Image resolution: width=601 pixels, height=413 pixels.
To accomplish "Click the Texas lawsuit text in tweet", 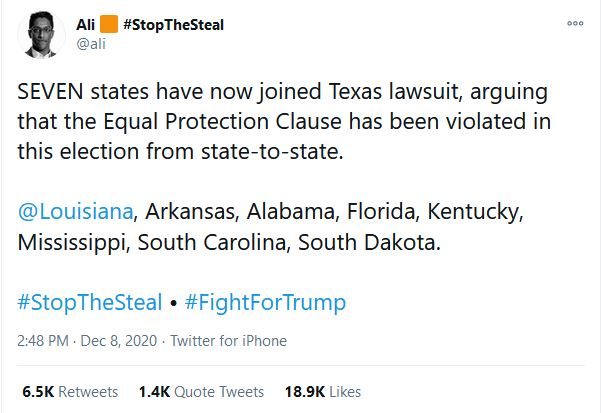I will tap(395, 92).
